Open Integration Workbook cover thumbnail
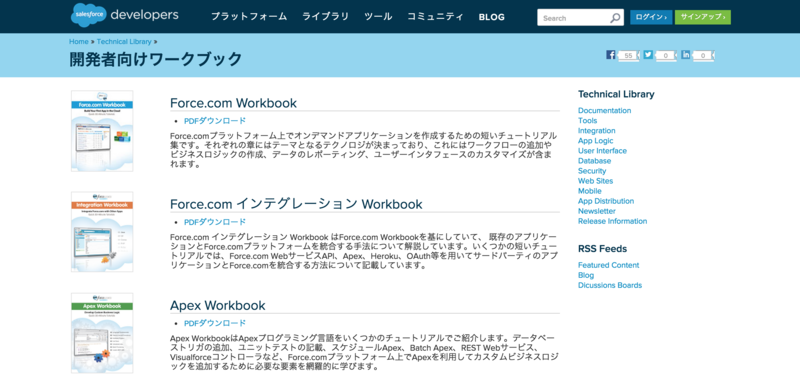800x389 pixels. click(102, 232)
